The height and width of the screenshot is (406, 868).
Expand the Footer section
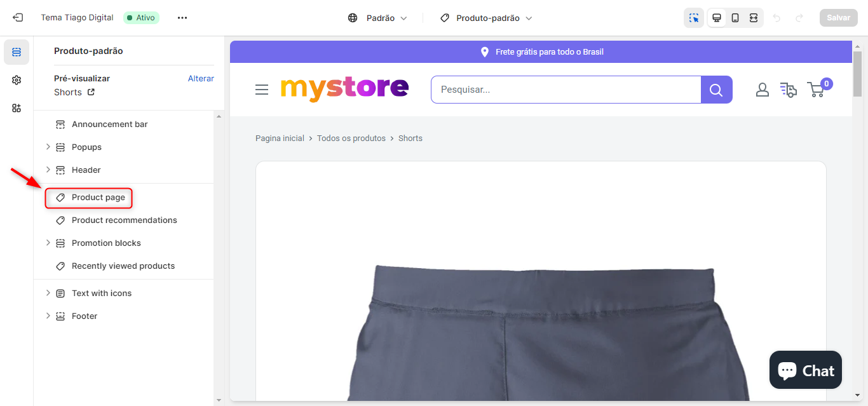48,316
